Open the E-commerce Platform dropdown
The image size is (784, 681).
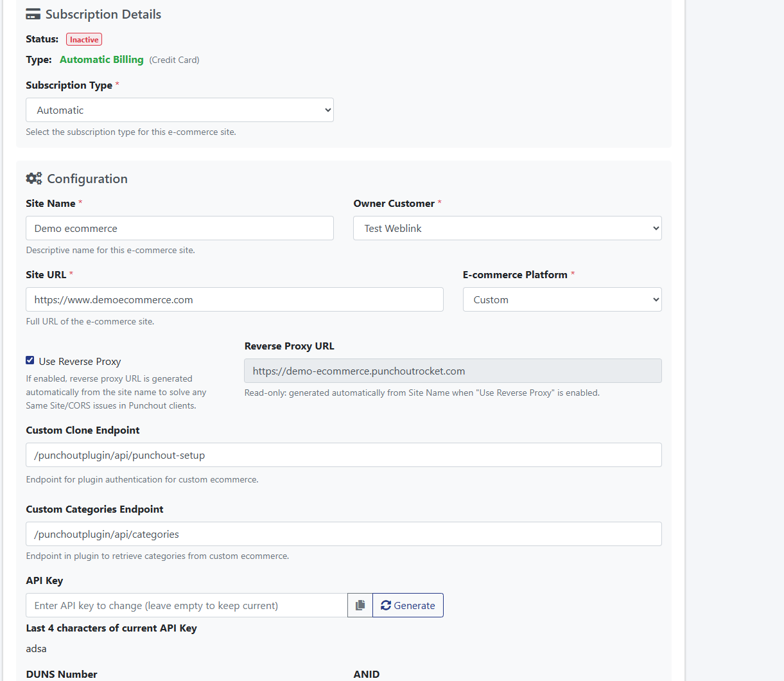tap(562, 299)
